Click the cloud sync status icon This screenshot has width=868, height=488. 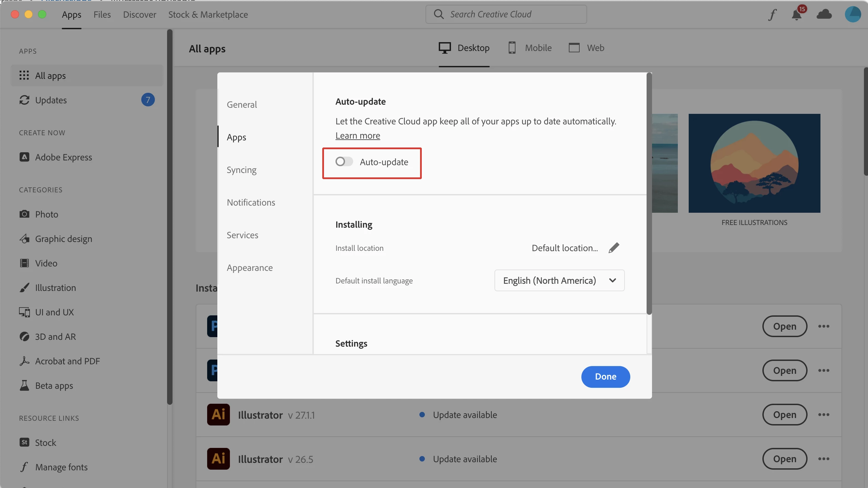click(x=824, y=15)
